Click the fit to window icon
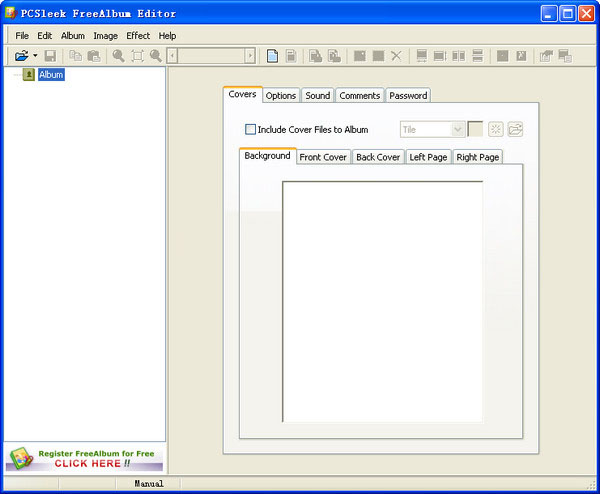Image resolution: width=600 pixels, height=494 pixels. point(137,56)
